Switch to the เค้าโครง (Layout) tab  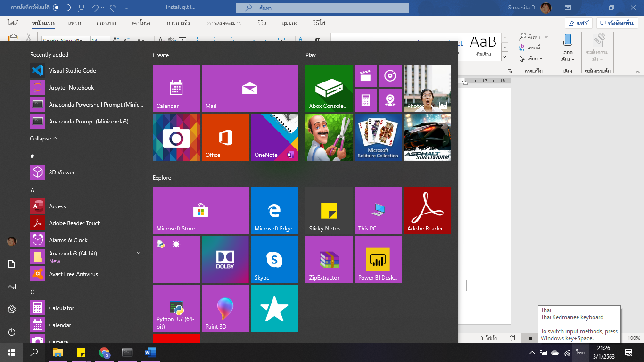pyautogui.click(x=141, y=23)
